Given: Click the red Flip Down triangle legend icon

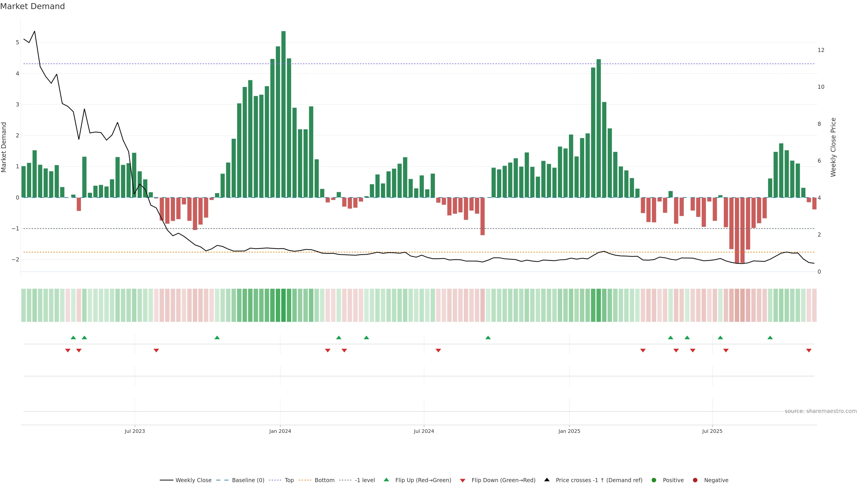Looking at the screenshot, I should click(463, 480).
